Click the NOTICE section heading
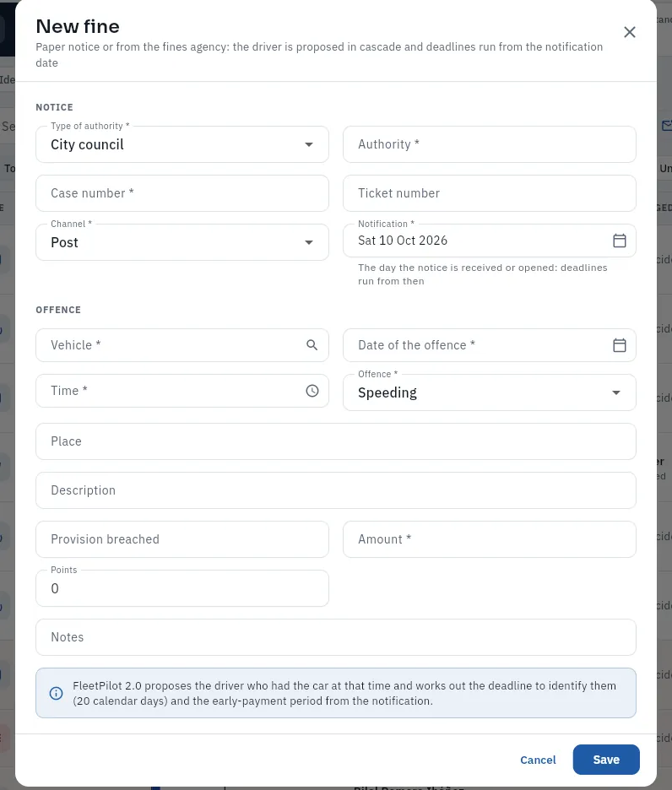This screenshot has height=790, width=672. coord(54,107)
